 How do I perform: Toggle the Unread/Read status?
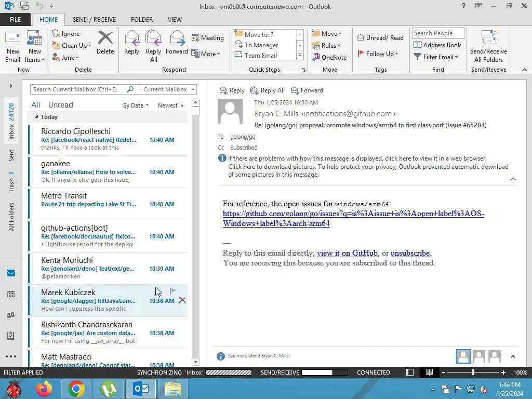pyautogui.click(x=380, y=37)
